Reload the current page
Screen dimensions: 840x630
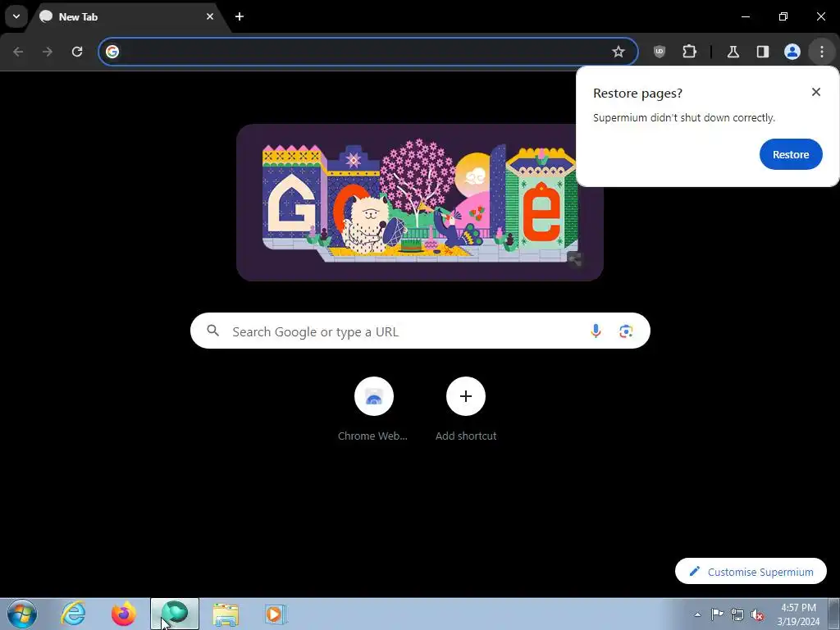77,52
